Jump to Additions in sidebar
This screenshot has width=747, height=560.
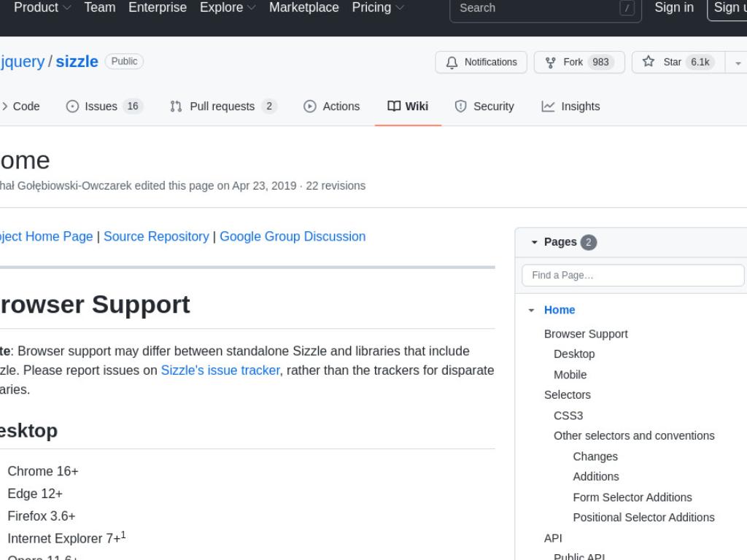coord(596,477)
